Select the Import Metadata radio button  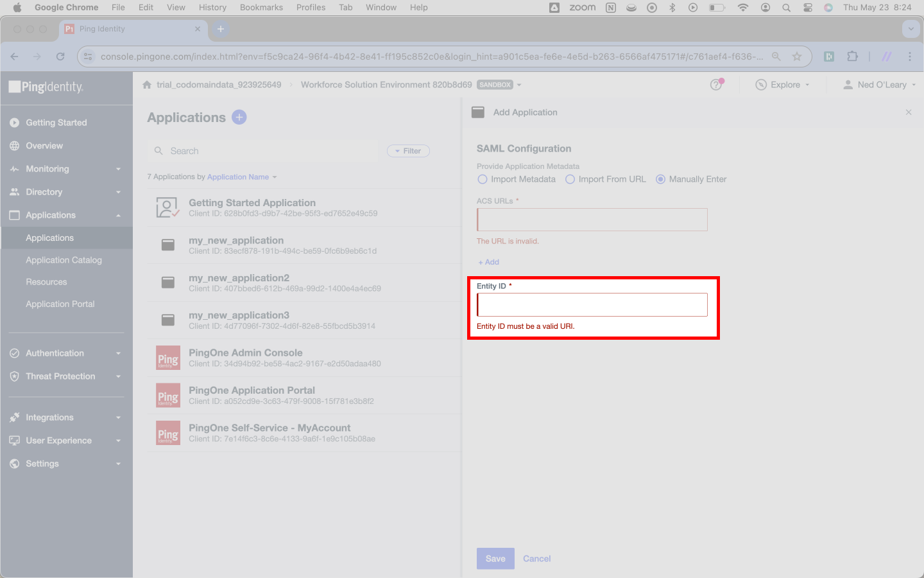483,179
